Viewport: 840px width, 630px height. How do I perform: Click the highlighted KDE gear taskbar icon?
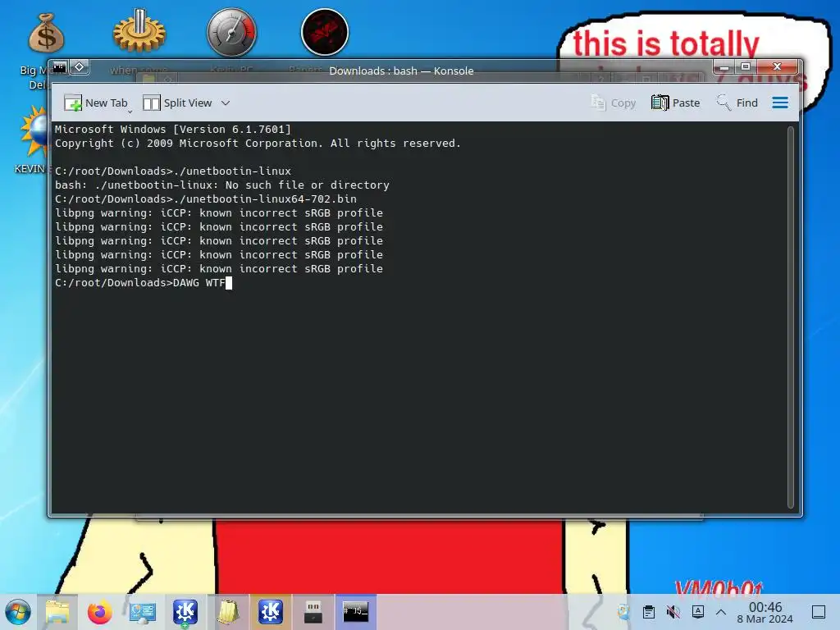click(271, 612)
